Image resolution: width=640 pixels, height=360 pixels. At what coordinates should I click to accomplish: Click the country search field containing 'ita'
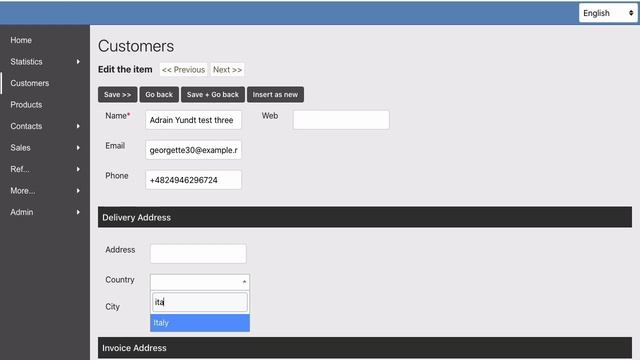[x=200, y=302]
